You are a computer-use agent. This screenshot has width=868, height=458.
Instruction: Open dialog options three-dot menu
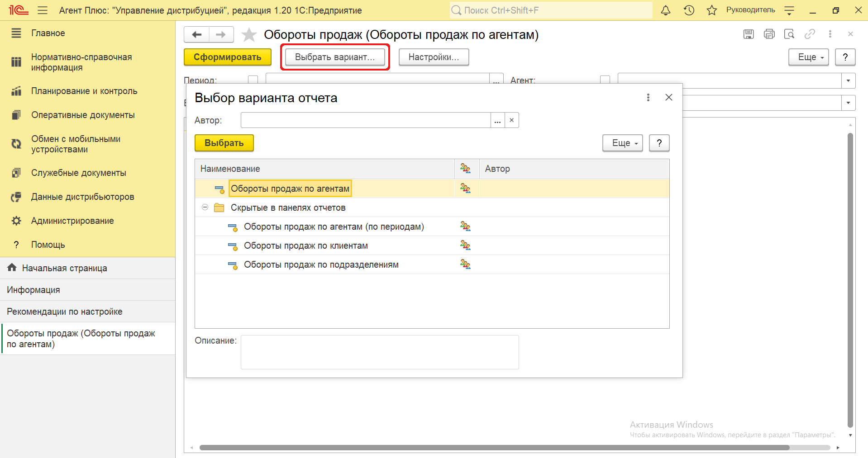coord(648,97)
